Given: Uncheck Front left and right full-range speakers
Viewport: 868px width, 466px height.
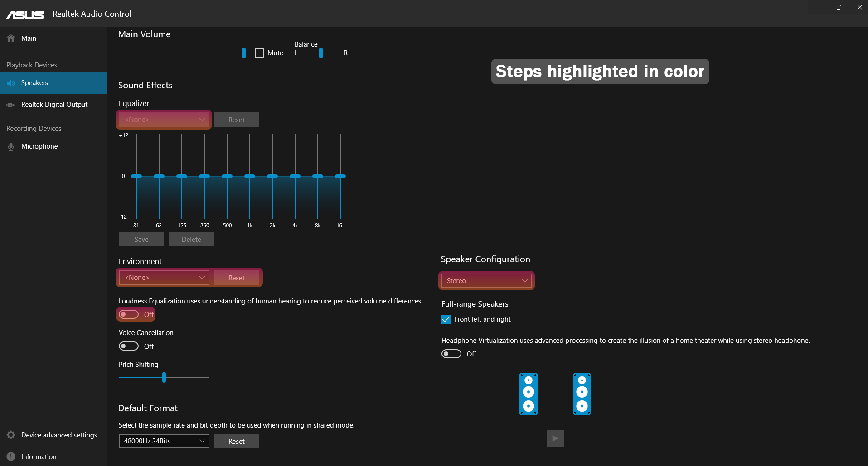Looking at the screenshot, I should coord(446,319).
